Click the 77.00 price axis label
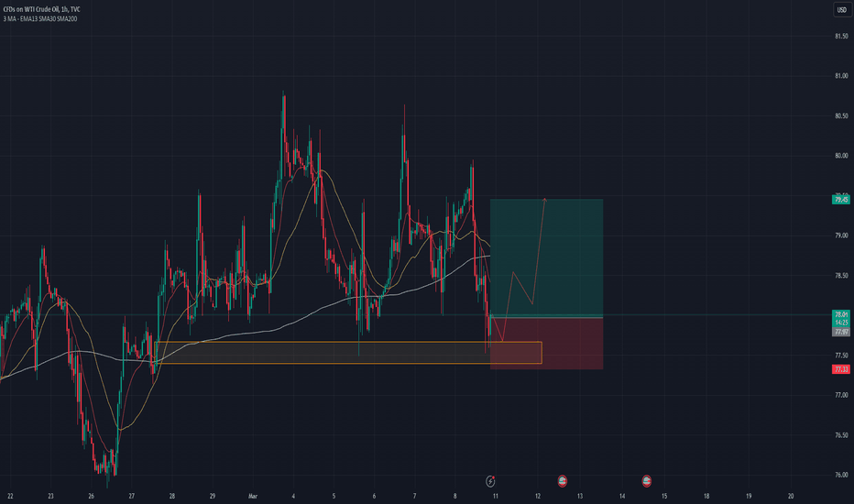 click(x=841, y=395)
